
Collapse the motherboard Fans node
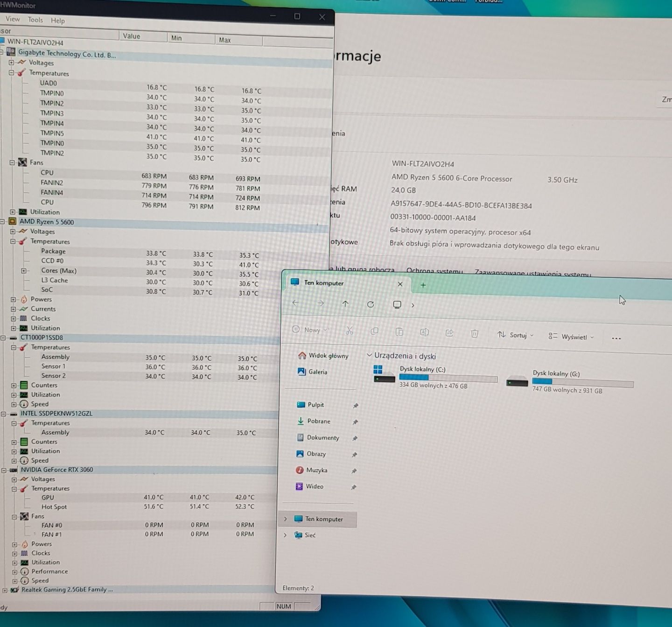[12, 162]
